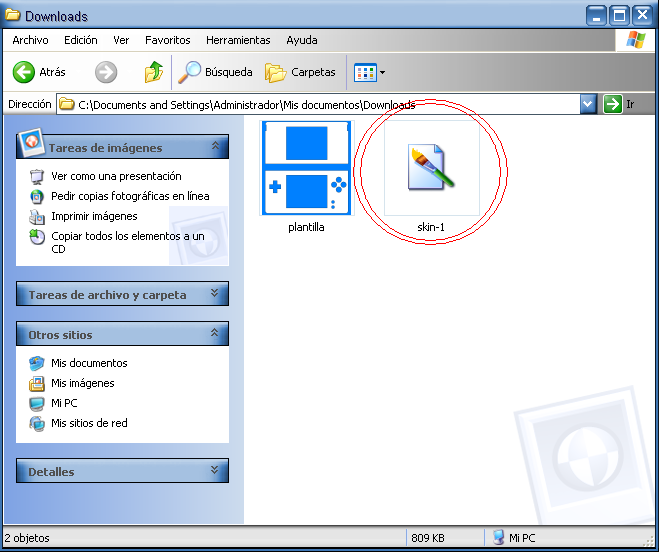Click the CD copy icon
This screenshot has height=552, width=659.
pyautogui.click(x=37, y=237)
